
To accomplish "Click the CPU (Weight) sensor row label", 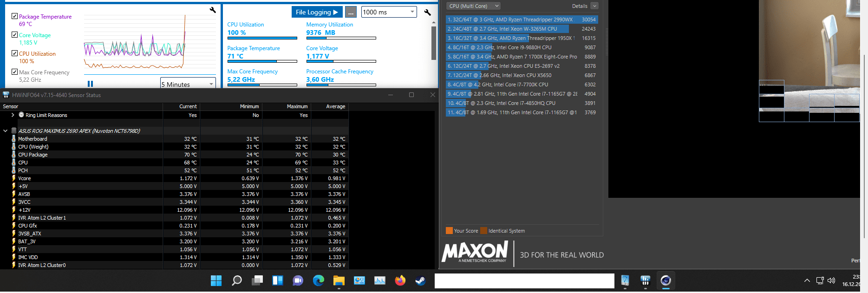I will [x=33, y=147].
